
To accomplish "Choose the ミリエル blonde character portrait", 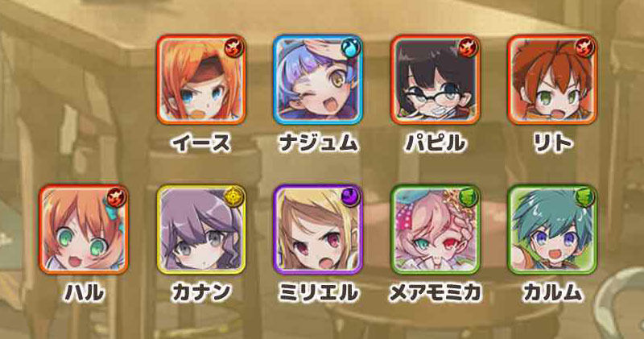I will 318,229.
